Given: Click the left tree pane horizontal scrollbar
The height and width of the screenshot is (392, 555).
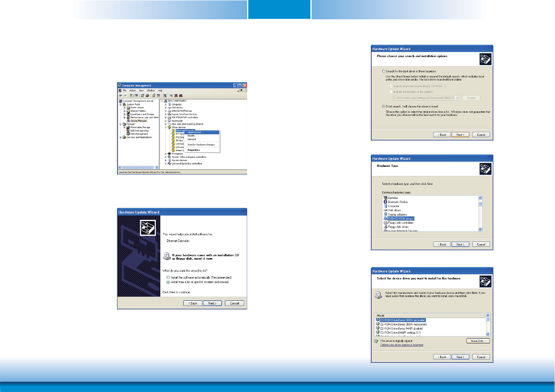Looking at the screenshot, I should [139, 167].
